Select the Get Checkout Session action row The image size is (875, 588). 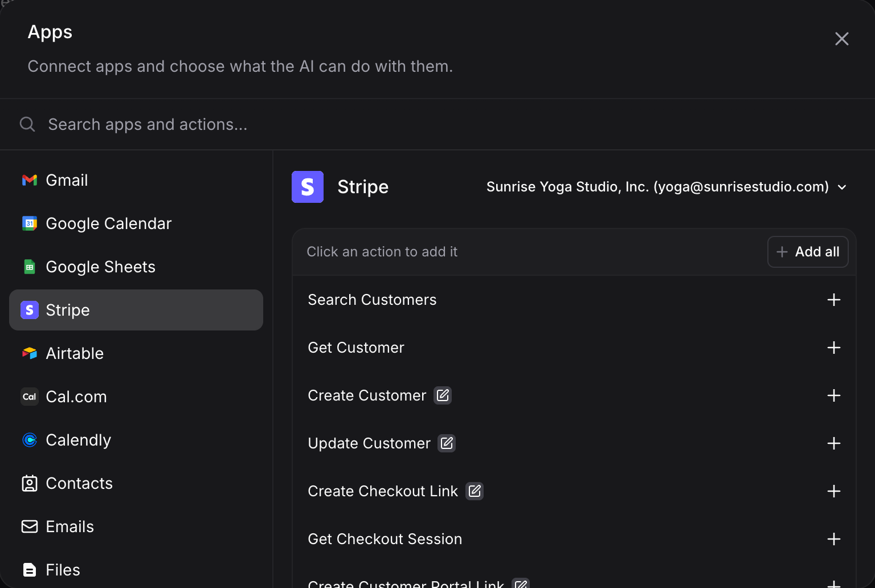(574, 539)
